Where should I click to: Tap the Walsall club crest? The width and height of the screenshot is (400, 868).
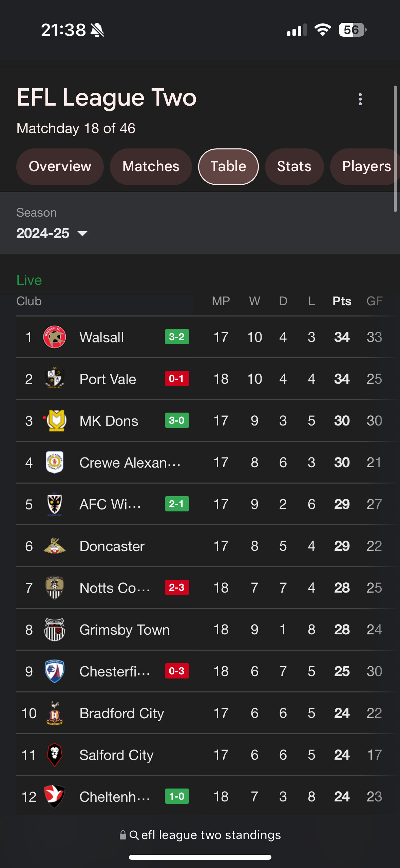tap(55, 337)
